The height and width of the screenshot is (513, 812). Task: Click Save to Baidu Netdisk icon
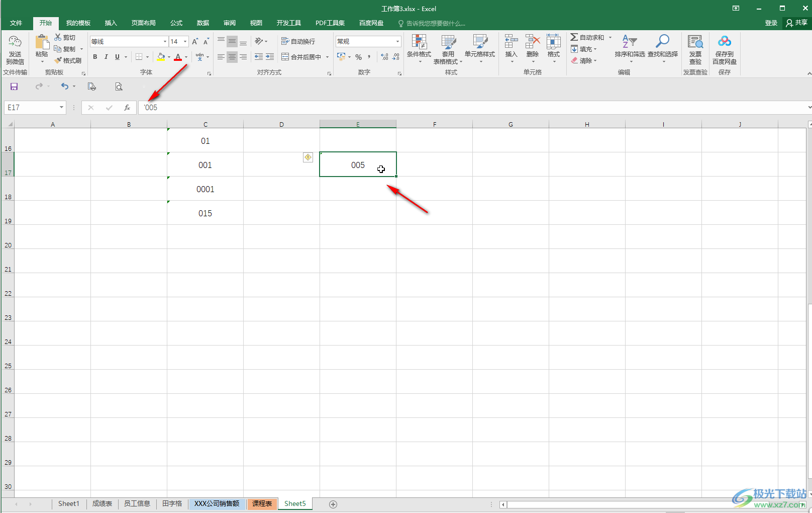click(725, 42)
